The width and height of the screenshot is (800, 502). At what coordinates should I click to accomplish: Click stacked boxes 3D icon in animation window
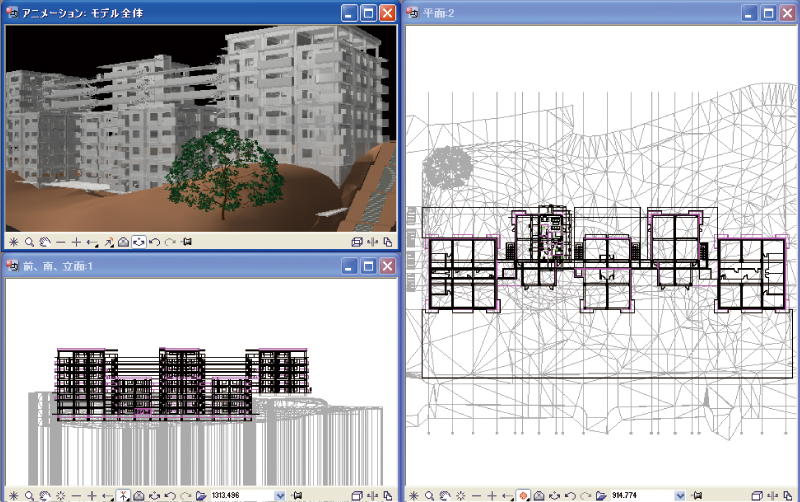click(357, 242)
